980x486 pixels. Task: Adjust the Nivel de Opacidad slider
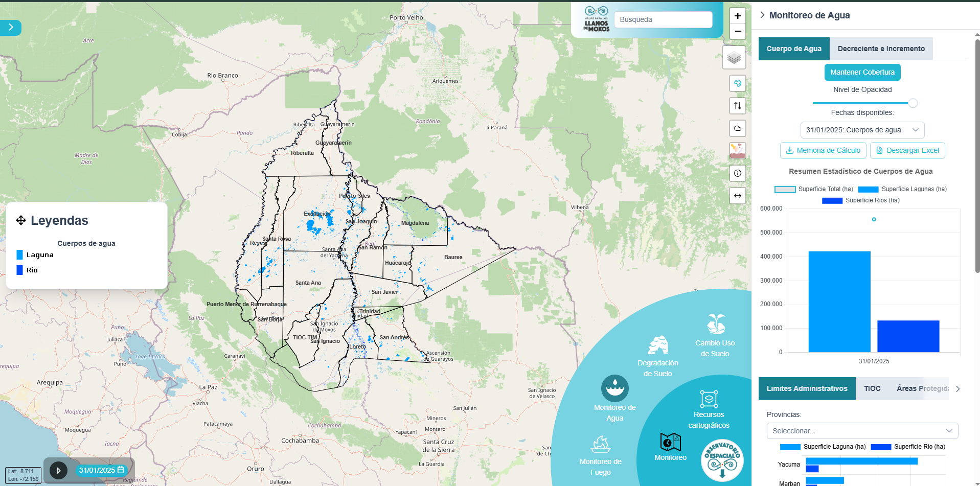pos(913,103)
